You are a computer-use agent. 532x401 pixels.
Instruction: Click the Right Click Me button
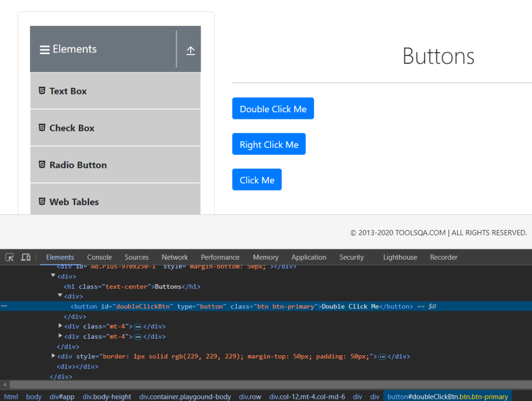[269, 144]
